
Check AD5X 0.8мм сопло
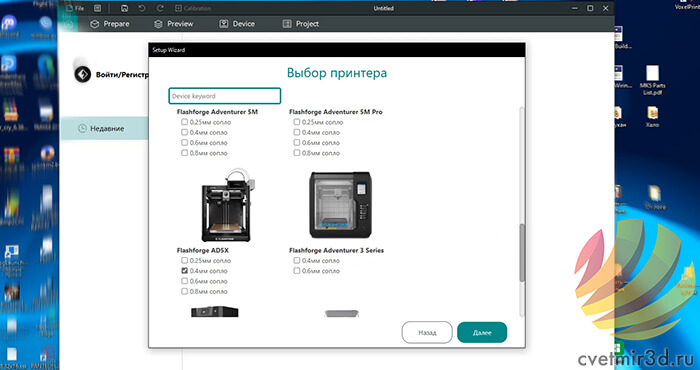pyautogui.click(x=184, y=291)
